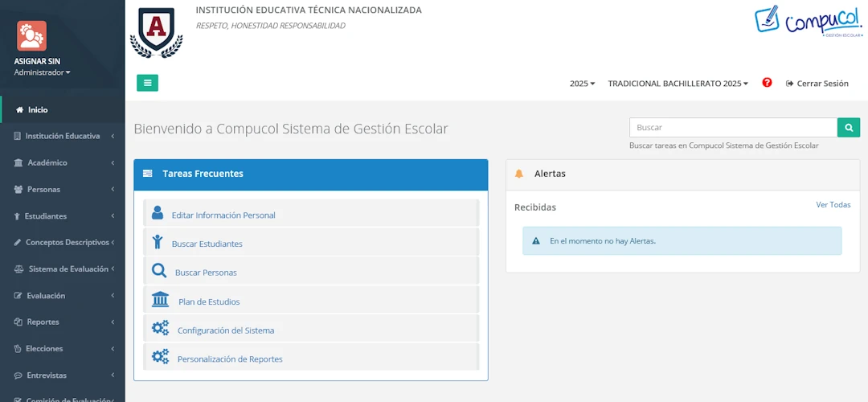Open the Buscar Estudiantes task link
The image size is (868, 402).
(x=207, y=244)
